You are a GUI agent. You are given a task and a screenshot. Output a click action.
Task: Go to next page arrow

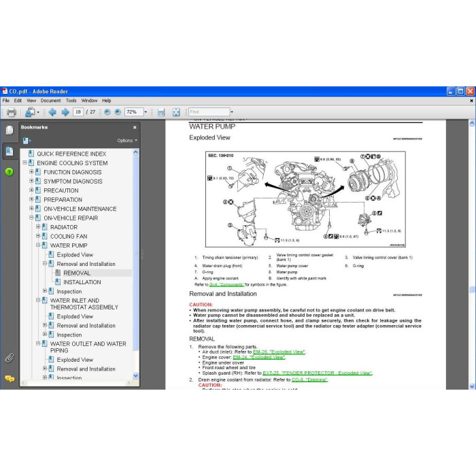point(65,112)
